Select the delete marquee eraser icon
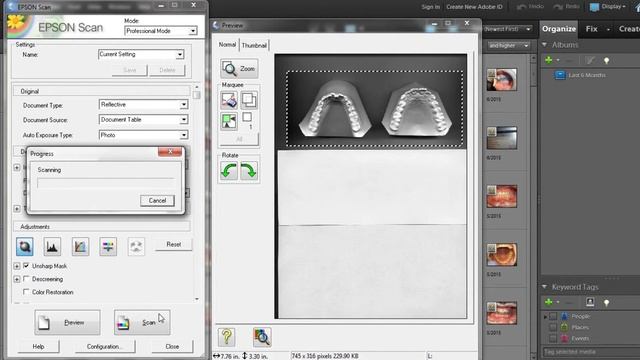This screenshot has width=640, height=360. 229,100
